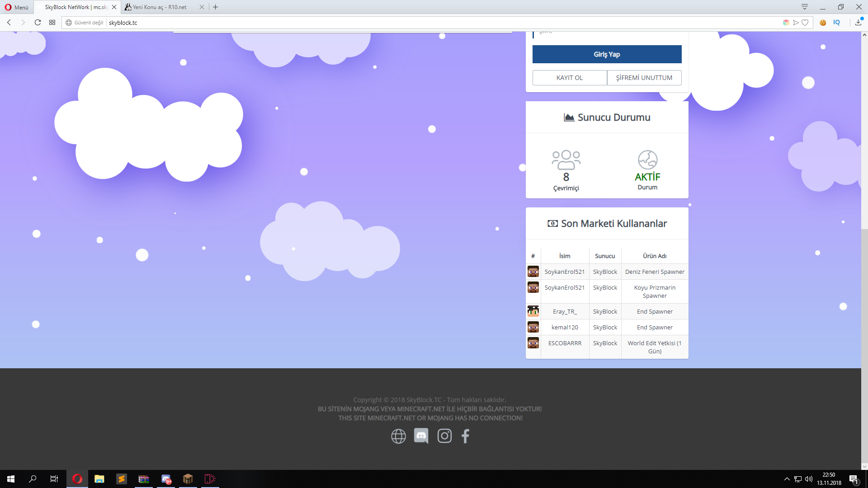Click the heart bookmark icon in address bar

tap(805, 23)
